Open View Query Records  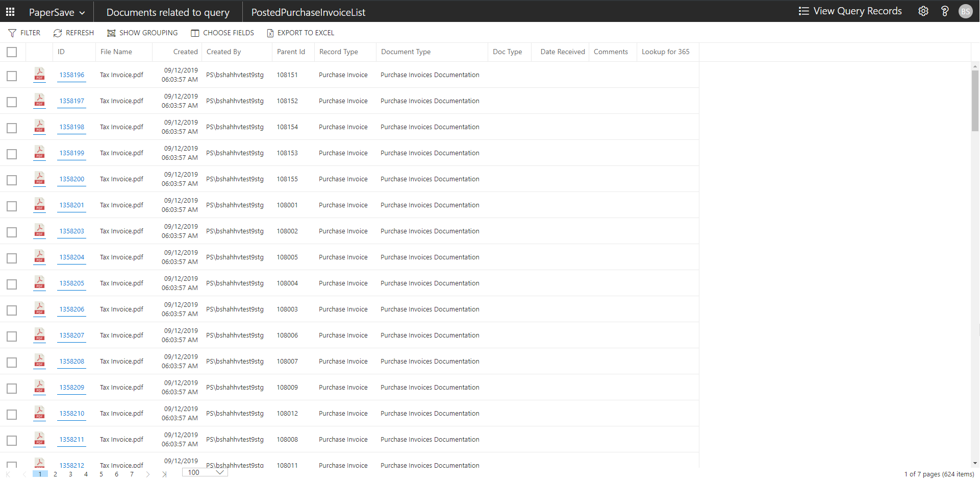pyautogui.click(x=850, y=11)
